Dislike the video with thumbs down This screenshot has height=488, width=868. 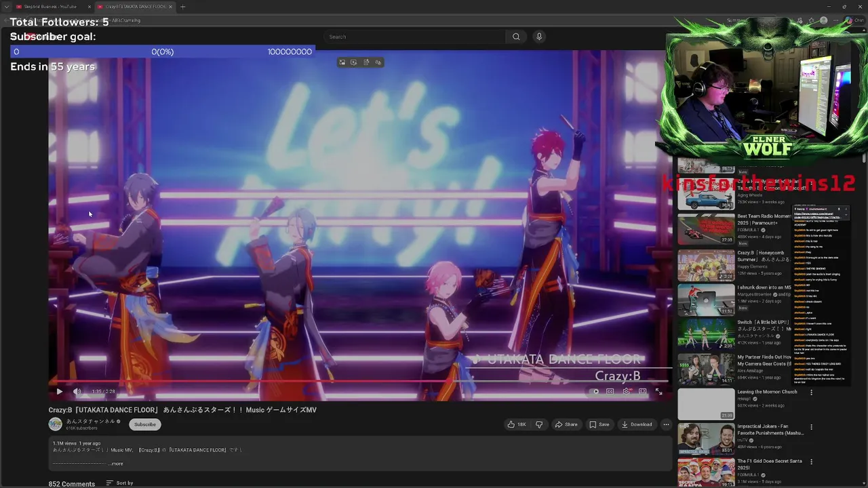(539, 424)
